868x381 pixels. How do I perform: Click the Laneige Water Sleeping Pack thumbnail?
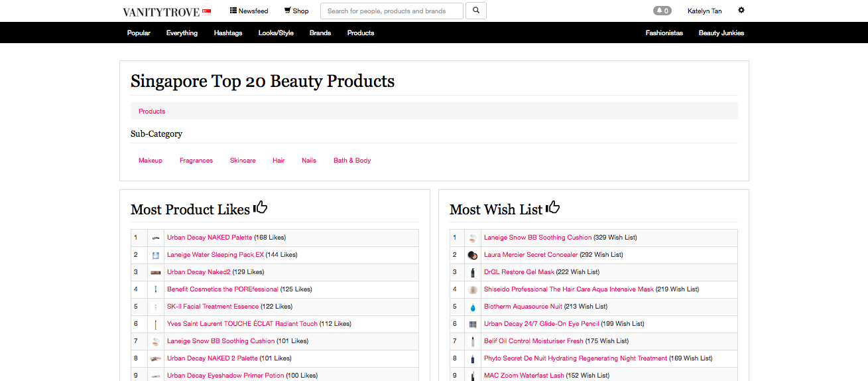click(x=156, y=255)
